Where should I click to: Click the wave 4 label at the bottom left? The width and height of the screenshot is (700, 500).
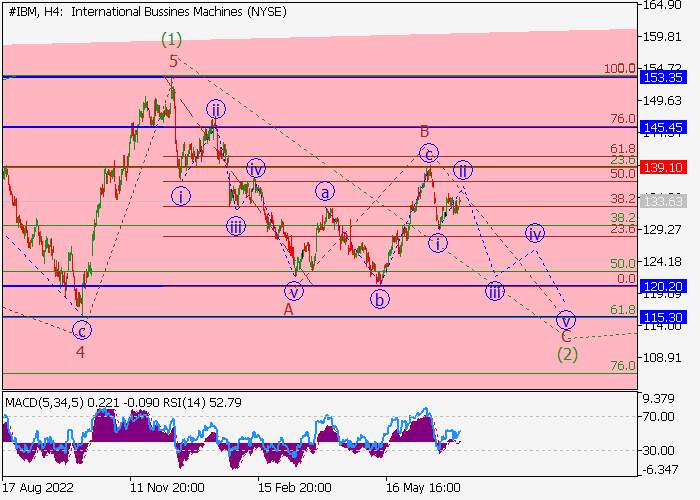pos(80,353)
